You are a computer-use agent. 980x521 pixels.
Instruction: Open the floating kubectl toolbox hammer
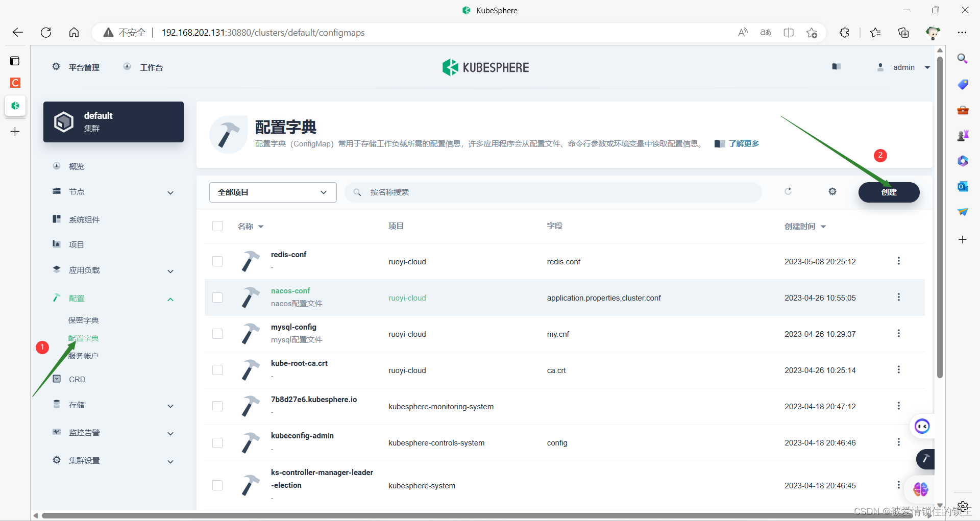pos(925,459)
